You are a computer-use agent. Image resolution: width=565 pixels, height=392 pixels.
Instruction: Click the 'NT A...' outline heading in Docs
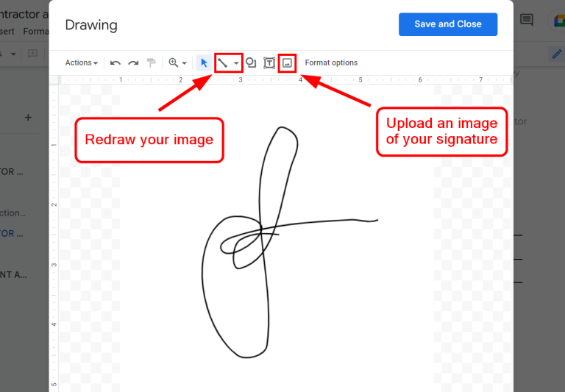coord(13,275)
